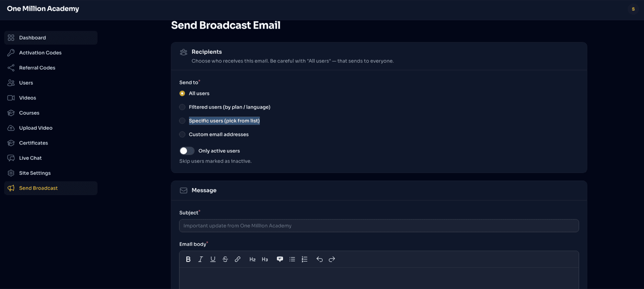Click the Certificates cap icon
This screenshot has height=289, width=644.
click(11, 143)
